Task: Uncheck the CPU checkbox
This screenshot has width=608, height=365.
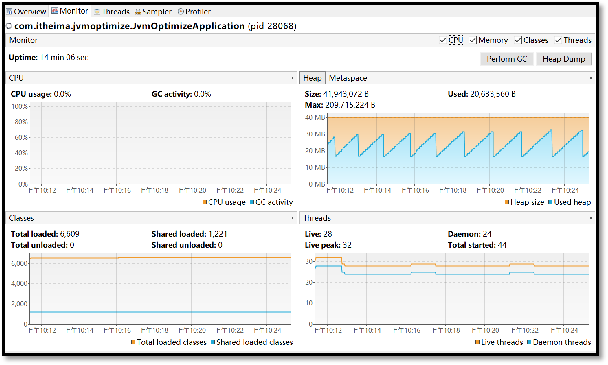Action: (443, 40)
